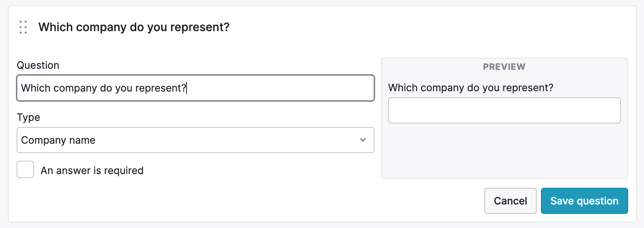Grab the six-dot drag handle icon

click(x=23, y=27)
